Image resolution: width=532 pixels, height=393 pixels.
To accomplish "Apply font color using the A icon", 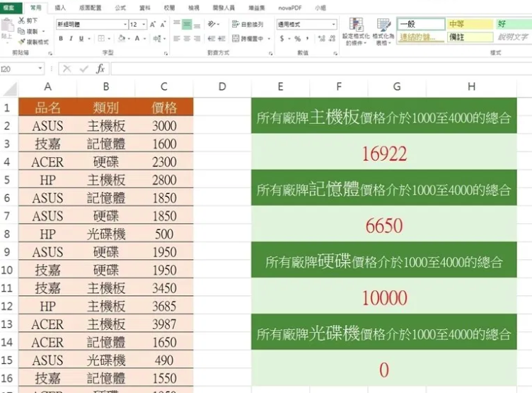I will [137, 38].
